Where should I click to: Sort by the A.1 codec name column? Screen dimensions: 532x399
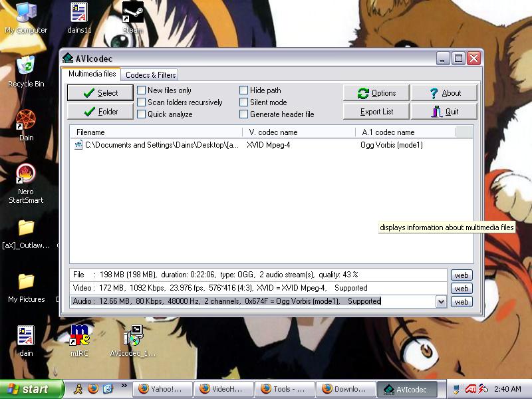(405, 132)
